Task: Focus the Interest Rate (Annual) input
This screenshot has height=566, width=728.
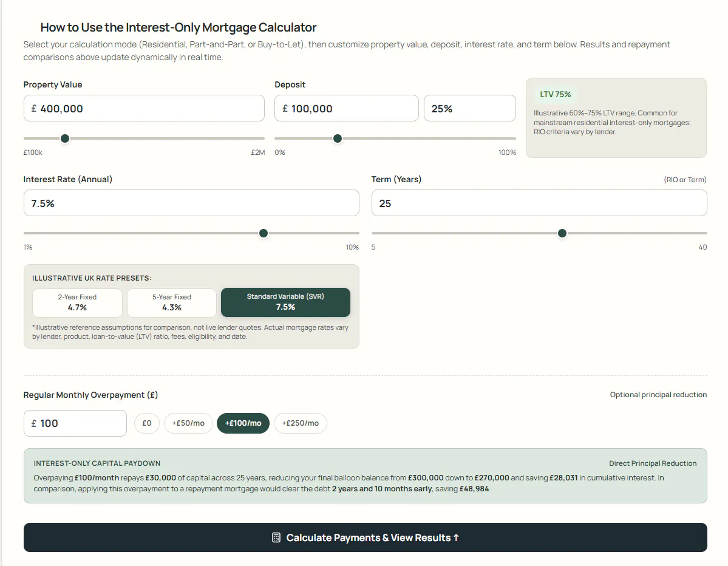Action: tap(191, 203)
